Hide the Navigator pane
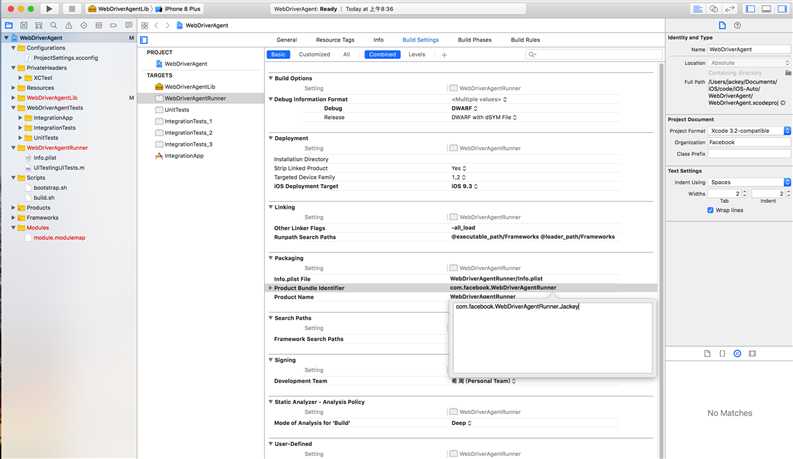This screenshot has height=459, width=793. (x=751, y=9)
